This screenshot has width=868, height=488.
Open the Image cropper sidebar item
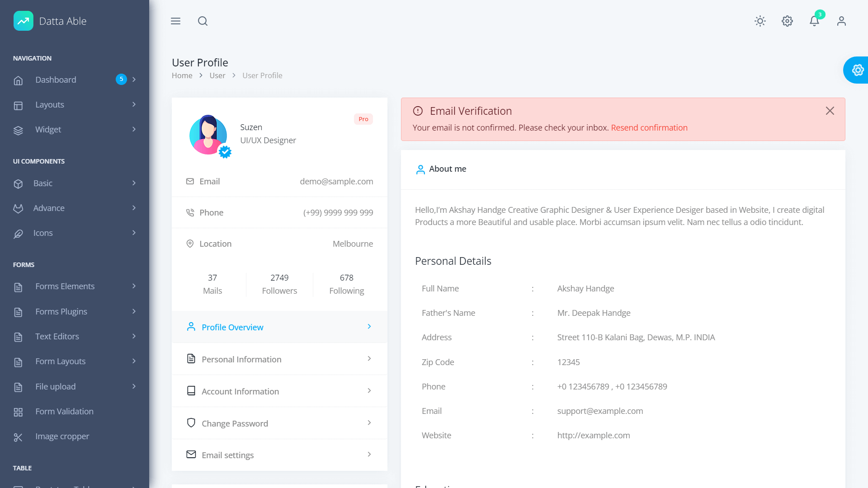[62, 436]
